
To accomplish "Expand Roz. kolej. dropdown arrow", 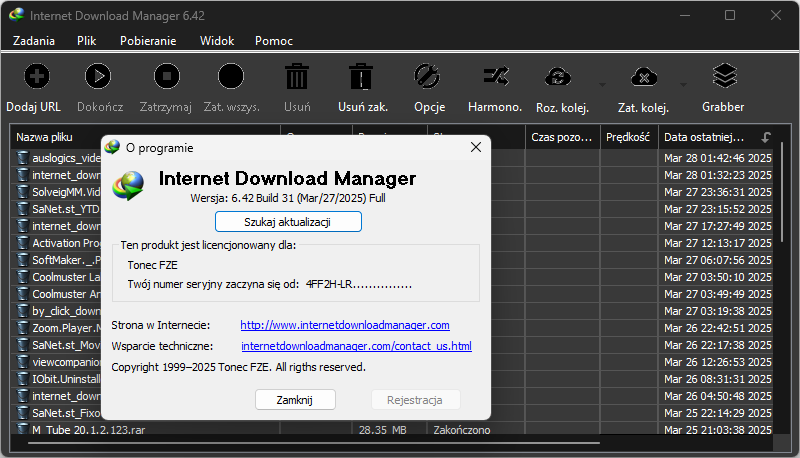I will click(x=603, y=85).
